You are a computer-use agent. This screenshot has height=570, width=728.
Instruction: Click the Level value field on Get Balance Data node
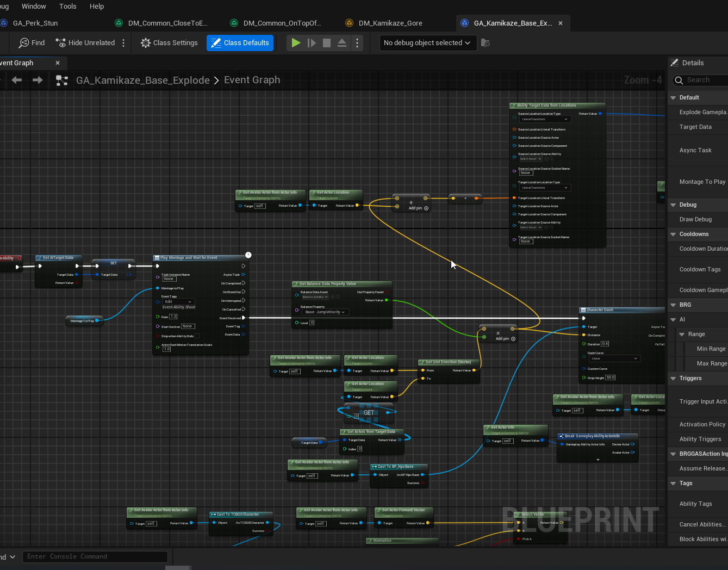[312, 323]
